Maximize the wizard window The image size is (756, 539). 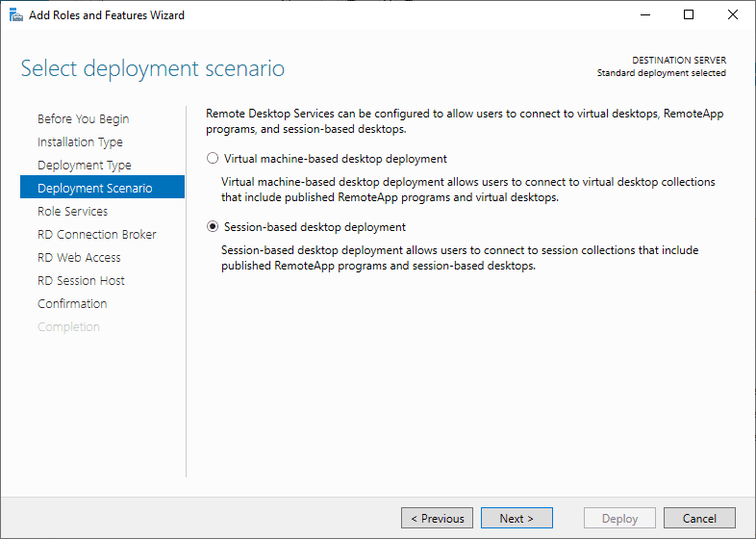(689, 14)
